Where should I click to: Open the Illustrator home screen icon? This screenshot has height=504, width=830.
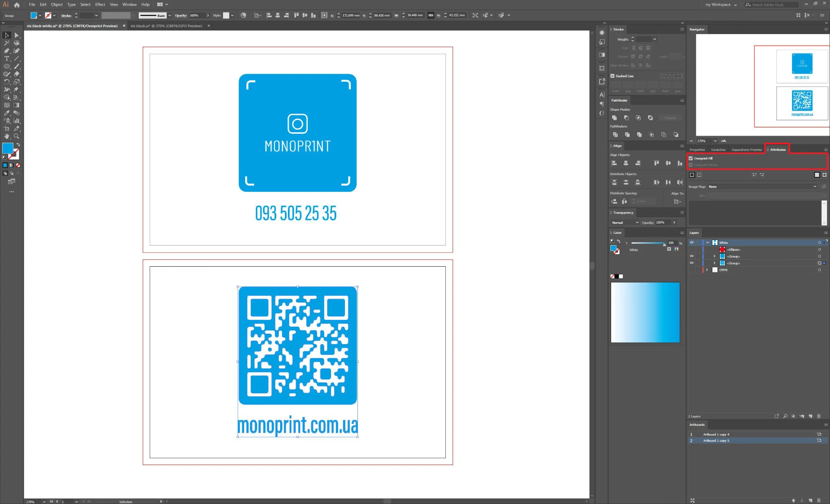pos(17,5)
